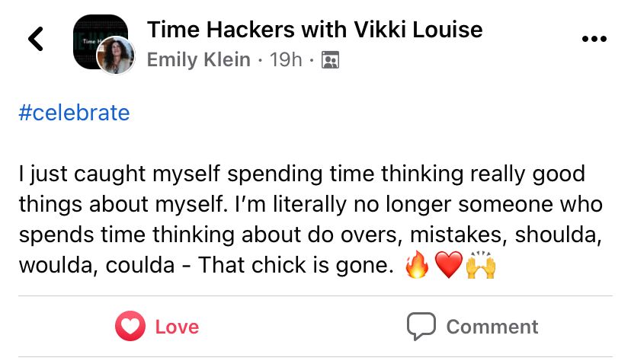The width and height of the screenshot is (631, 364).
Task: Click the red heart emoji in post text
Action: pos(449,265)
